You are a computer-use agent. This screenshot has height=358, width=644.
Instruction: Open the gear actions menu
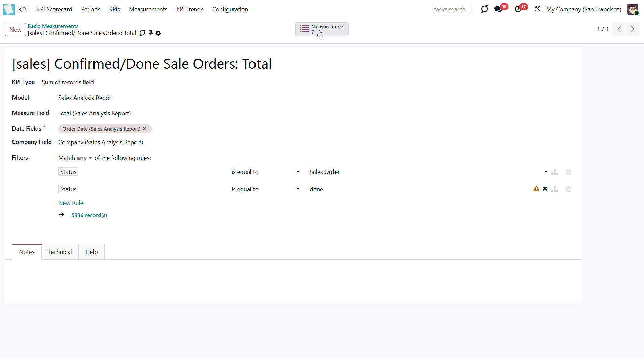coord(158,33)
